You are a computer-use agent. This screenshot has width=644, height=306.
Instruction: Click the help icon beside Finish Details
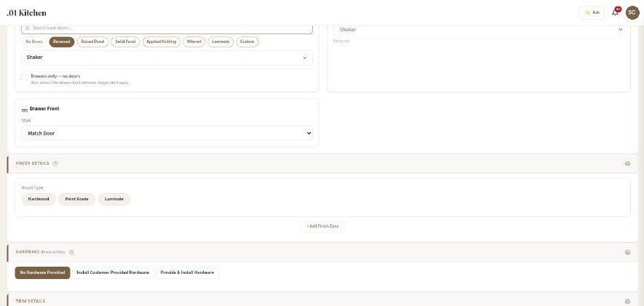(55, 163)
